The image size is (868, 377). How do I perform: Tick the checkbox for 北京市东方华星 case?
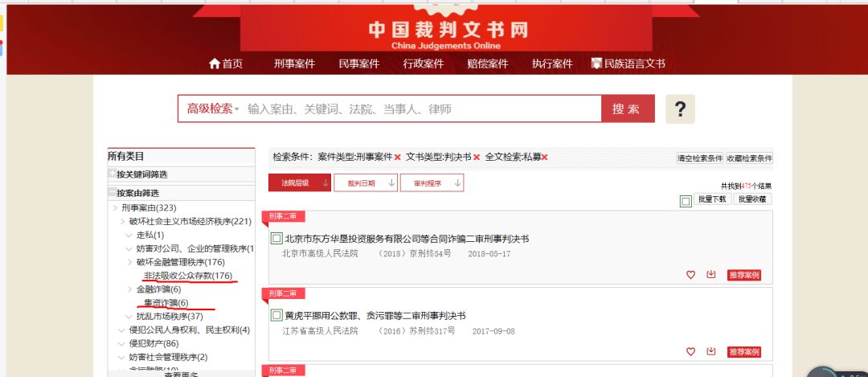276,240
